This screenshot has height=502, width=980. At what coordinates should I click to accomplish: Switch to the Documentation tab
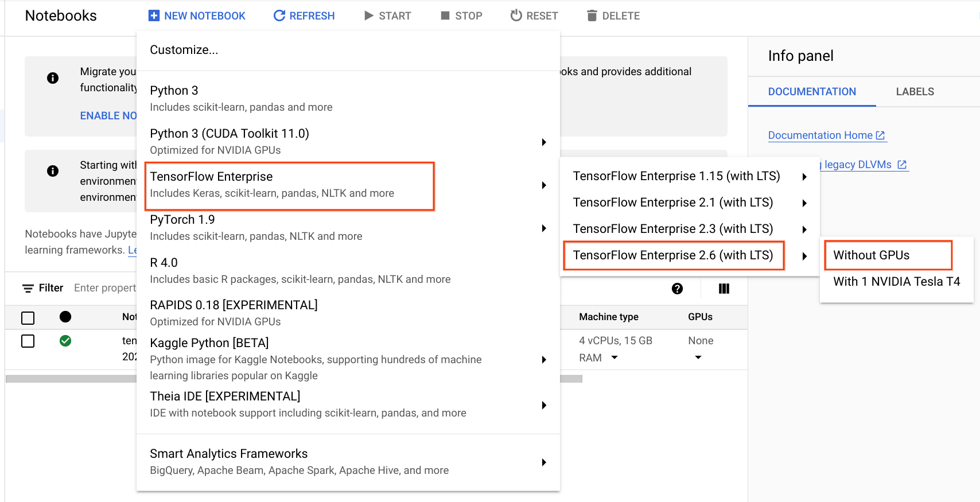812,92
